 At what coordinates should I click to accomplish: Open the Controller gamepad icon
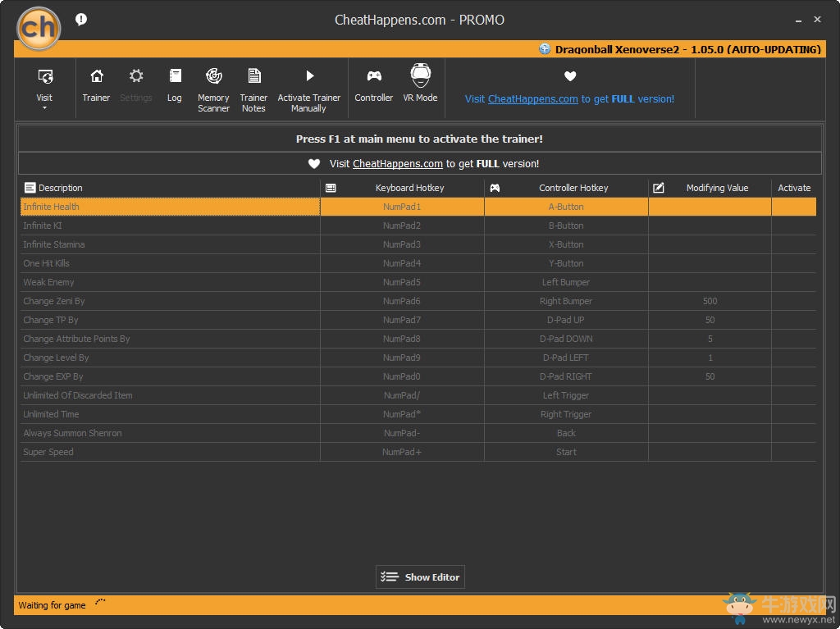tap(374, 76)
